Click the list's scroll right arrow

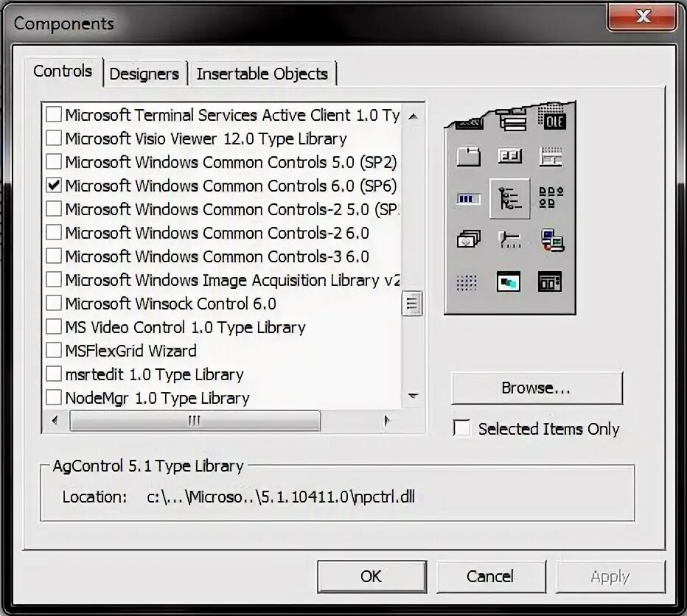coord(386,421)
